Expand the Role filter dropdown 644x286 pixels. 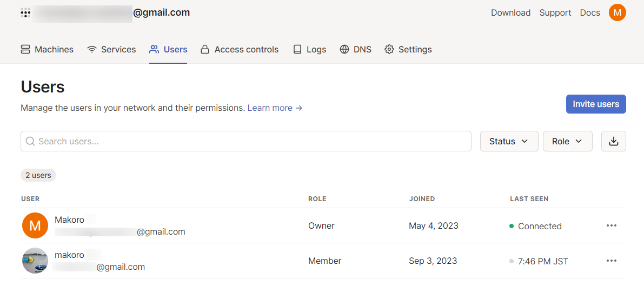567,141
